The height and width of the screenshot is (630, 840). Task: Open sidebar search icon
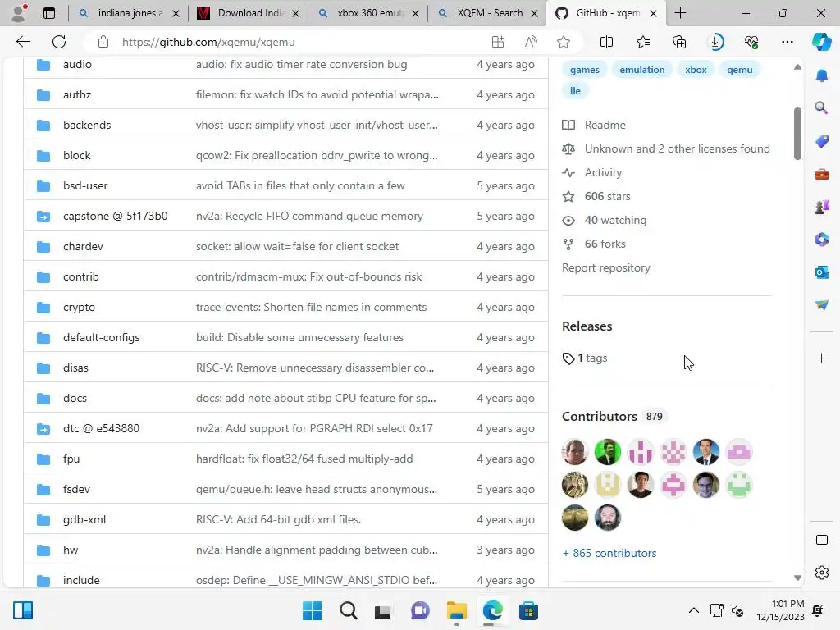tap(822, 108)
